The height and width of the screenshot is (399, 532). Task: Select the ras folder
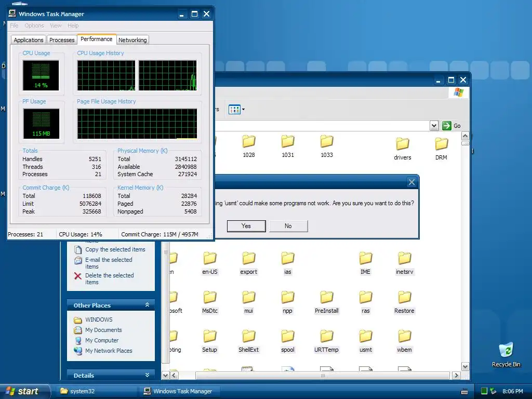365,302
